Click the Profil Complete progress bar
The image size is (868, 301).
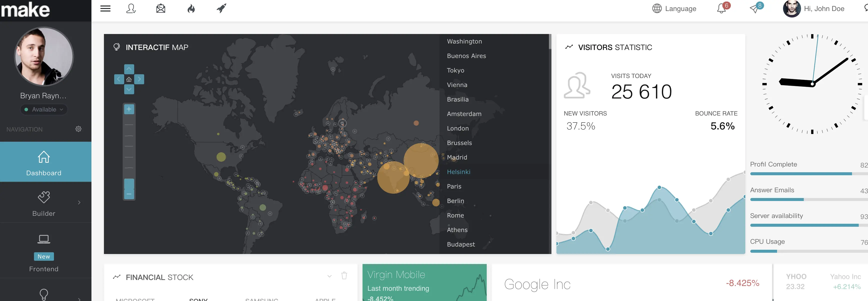tap(809, 174)
